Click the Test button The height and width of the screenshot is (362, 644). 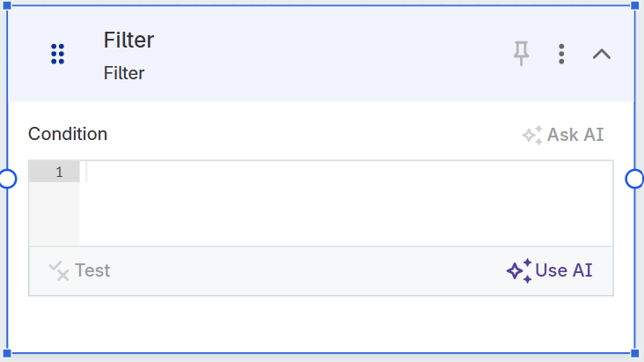80,270
